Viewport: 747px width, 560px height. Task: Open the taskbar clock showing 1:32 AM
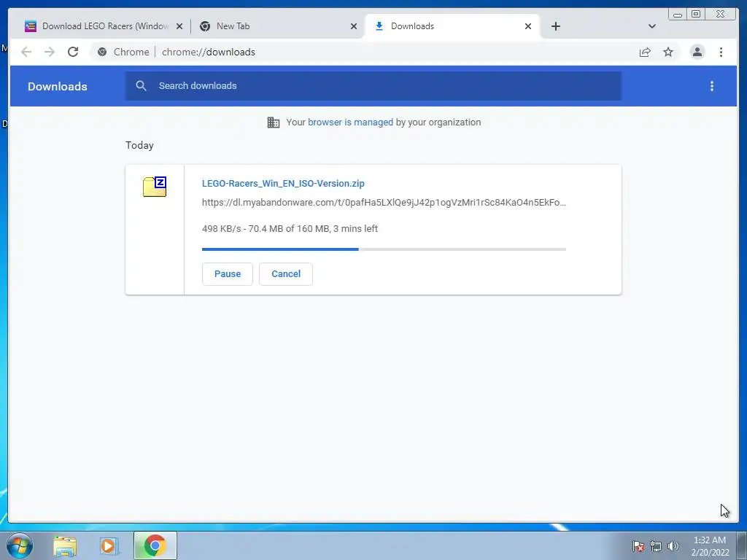[710, 546]
